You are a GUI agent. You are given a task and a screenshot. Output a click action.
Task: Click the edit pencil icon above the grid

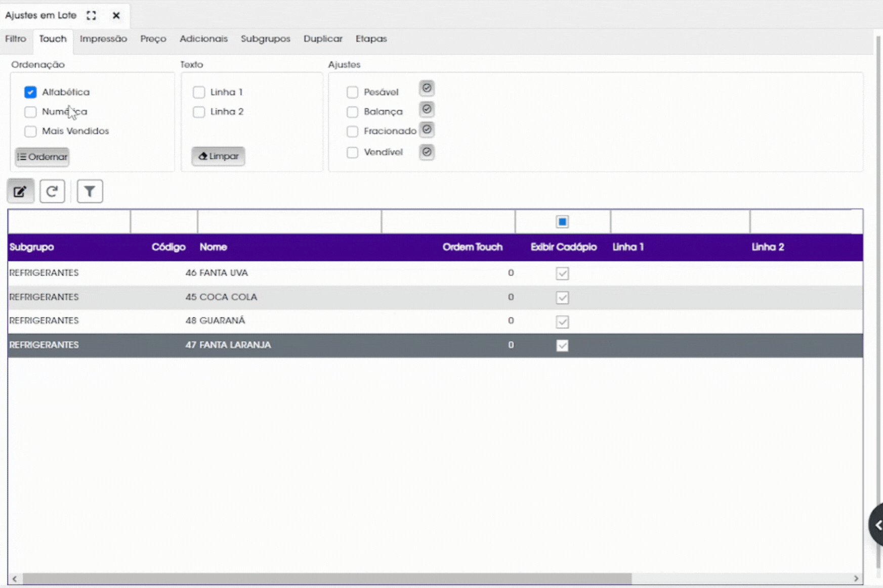point(20,191)
